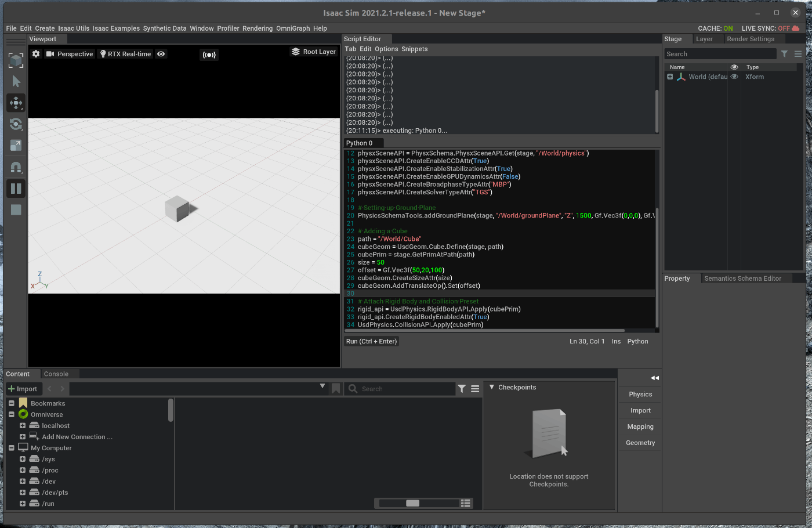
Task: Click the Stage search field
Action: (720, 54)
